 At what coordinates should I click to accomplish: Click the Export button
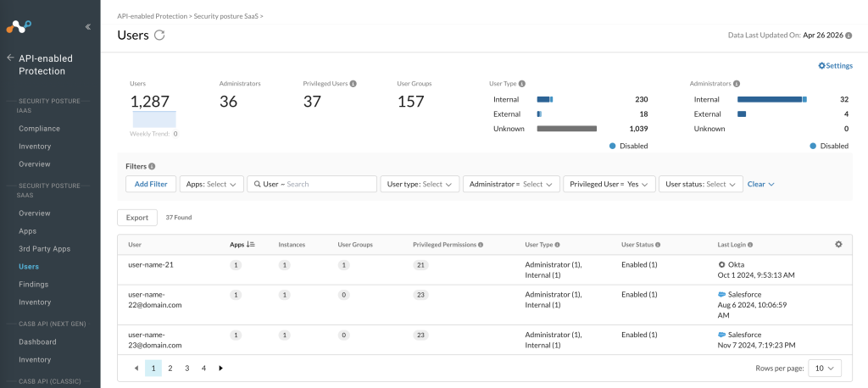[137, 218]
